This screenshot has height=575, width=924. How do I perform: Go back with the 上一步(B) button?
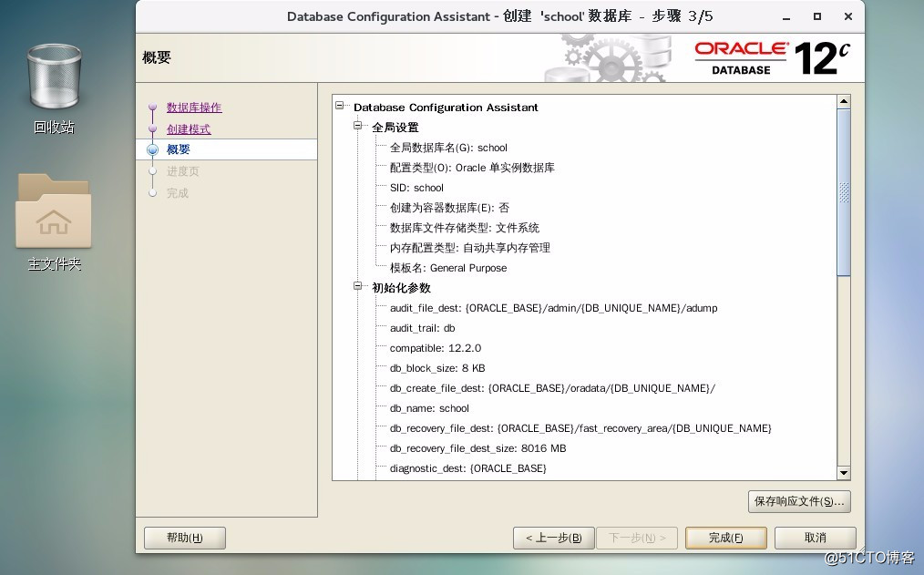click(x=553, y=538)
